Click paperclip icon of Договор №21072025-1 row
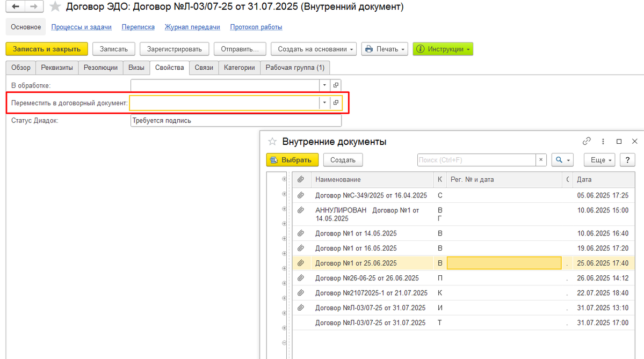The height and width of the screenshot is (359, 644). (301, 293)
